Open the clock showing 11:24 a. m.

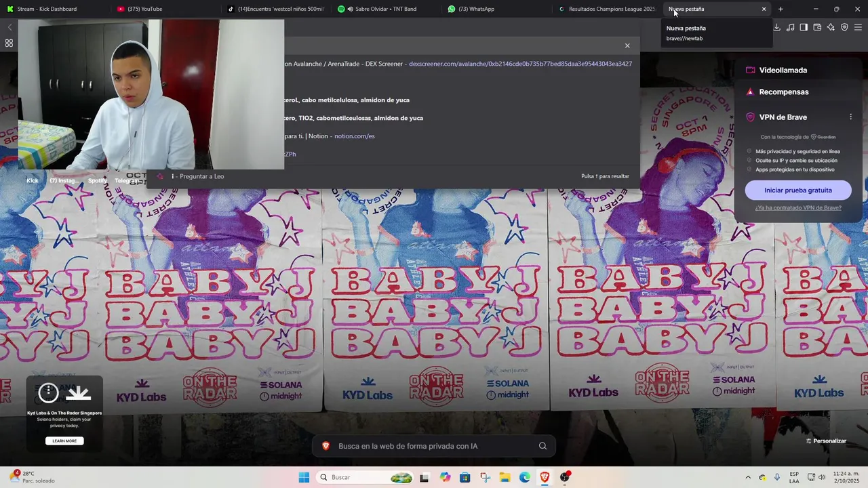coord(846,477)
